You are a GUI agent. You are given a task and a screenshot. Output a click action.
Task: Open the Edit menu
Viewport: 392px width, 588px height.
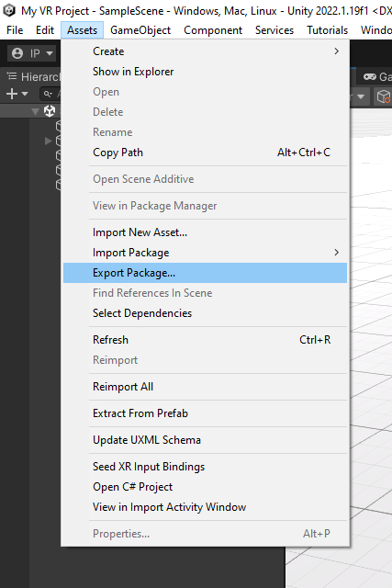click(45, 30)
